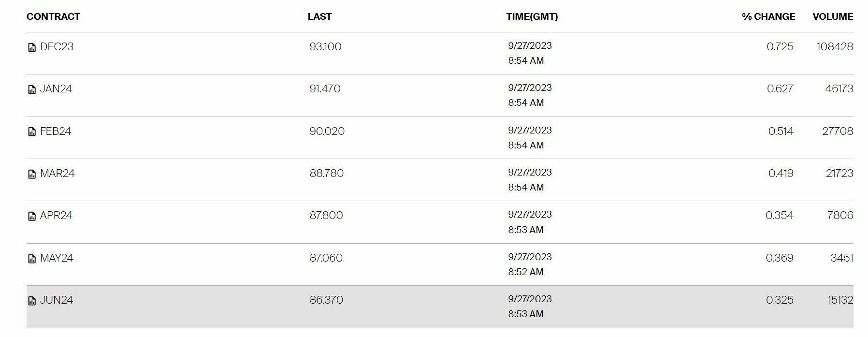Click the JAN24 contract name
Viewport: 868px width, 337px height.
tap(56, 88)
